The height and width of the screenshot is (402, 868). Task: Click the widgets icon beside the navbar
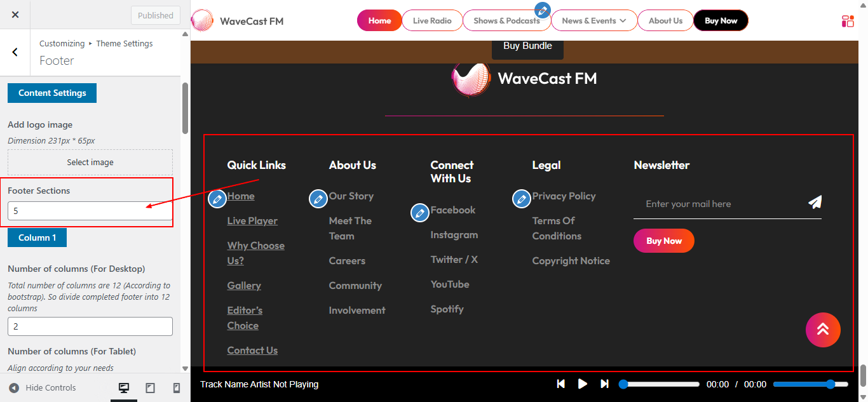pos(848,20)
